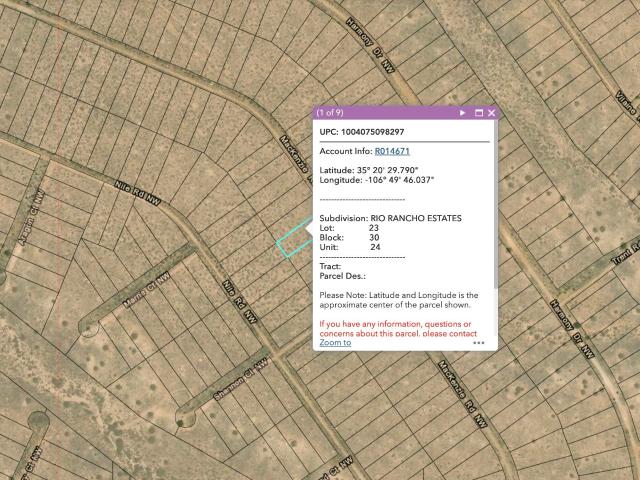Screen dimensions: 640x480
Task: Click the Longitude coordinate line
Action: 376,180
